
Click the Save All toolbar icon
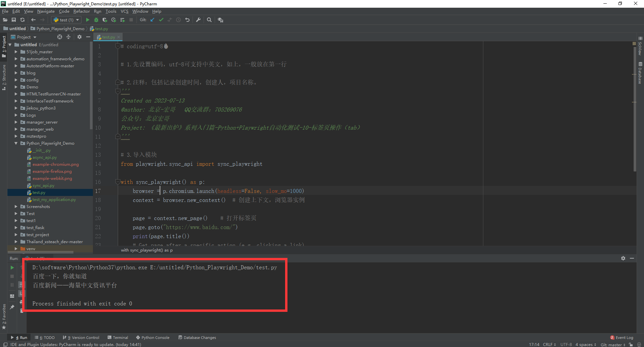pos(14,20)
